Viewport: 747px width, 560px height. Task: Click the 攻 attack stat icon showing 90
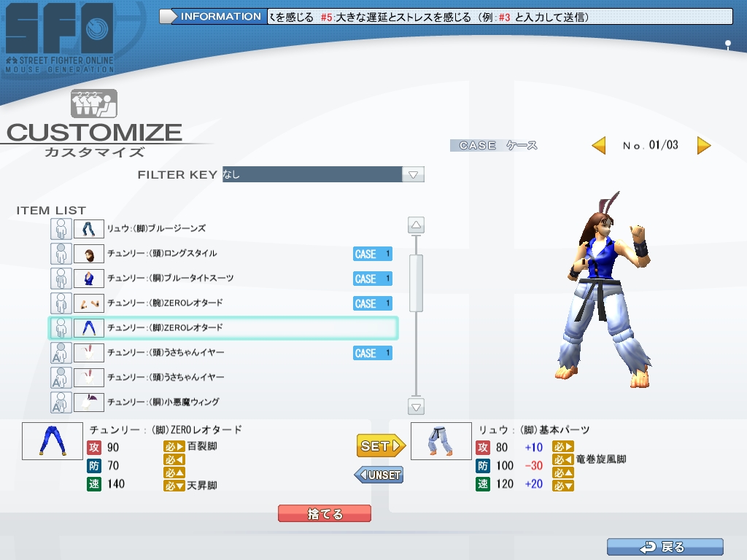[x=94, y=447]
